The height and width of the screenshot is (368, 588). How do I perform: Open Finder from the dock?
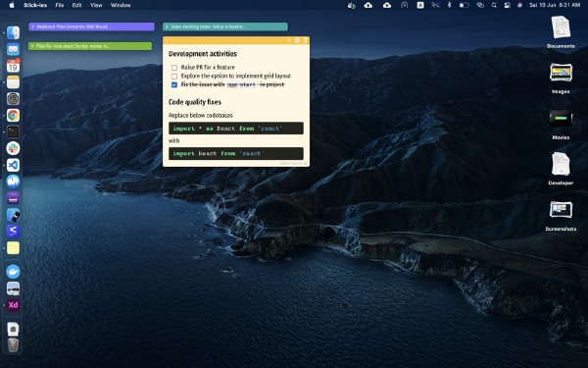pos(13,33)
